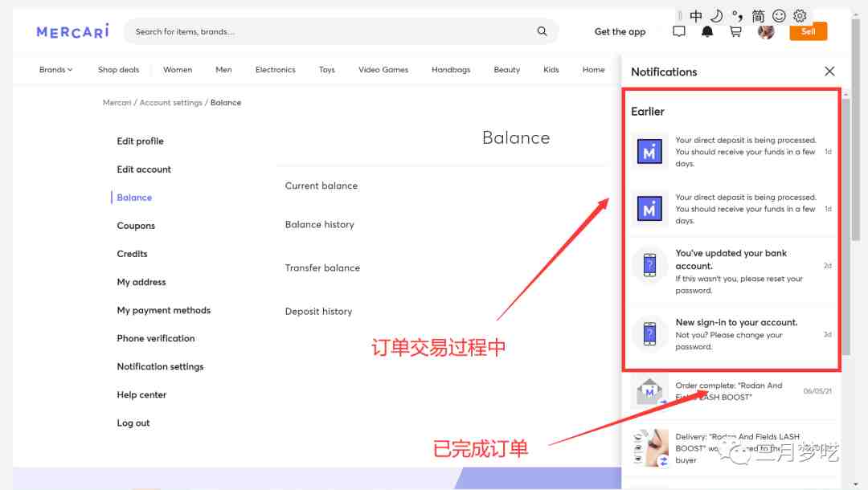Open the Handbags category
This screenshot has height=490, width=868.
(451, 70)
